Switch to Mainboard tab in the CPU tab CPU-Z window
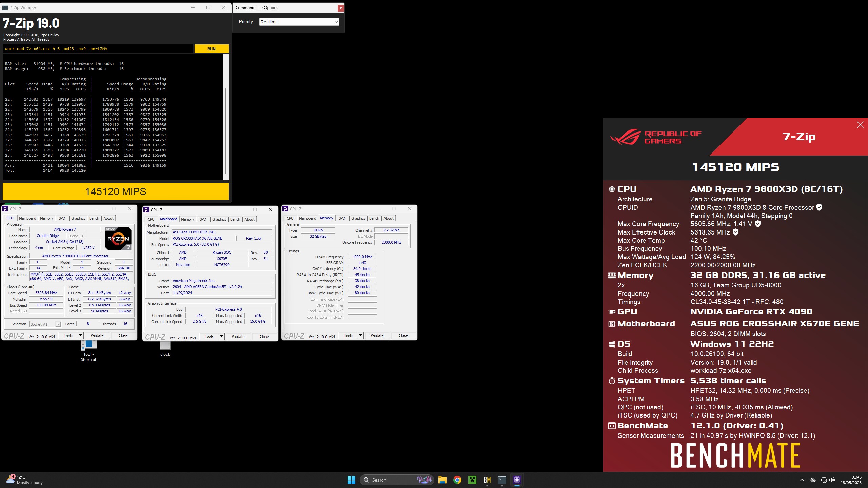868x488 pixels. tap(27, 218)
